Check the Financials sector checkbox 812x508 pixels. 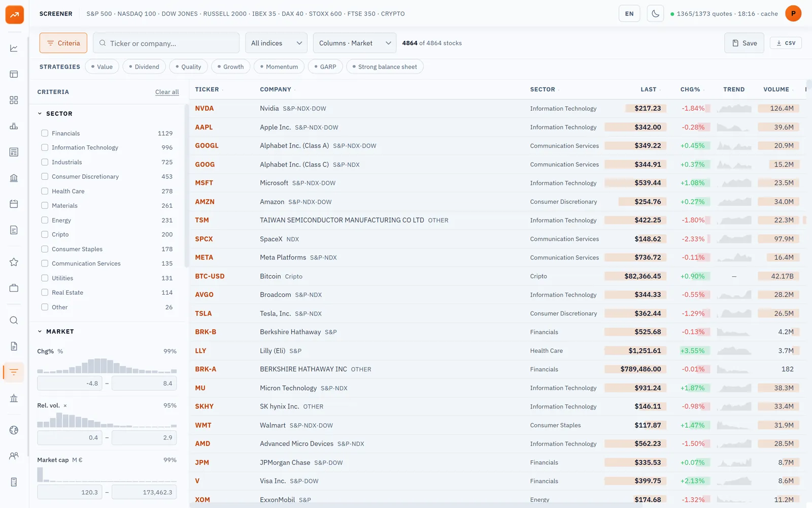(x=45, y=133)
